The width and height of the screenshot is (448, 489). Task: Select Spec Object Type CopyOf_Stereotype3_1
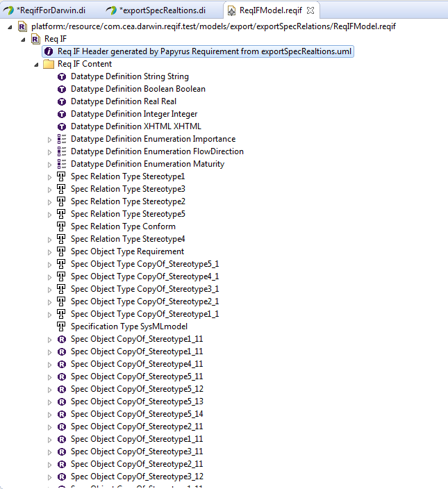pyautogui.click(x=144, y=289)
